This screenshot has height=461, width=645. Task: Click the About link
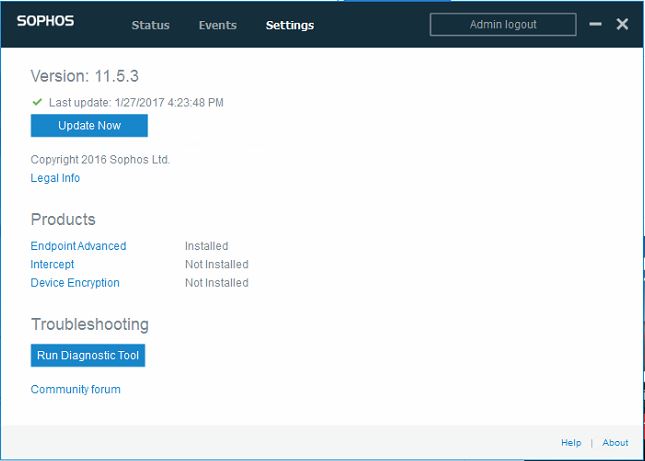pyautogui.click(x=615, y=442)
